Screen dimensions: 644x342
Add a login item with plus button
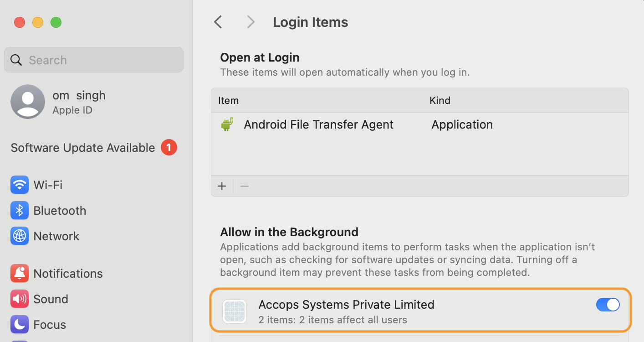click(222, 186)
